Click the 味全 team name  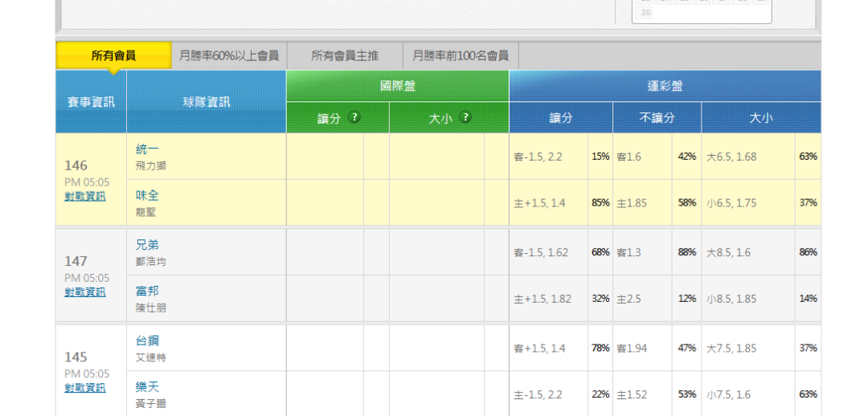(x=147, y=195)
